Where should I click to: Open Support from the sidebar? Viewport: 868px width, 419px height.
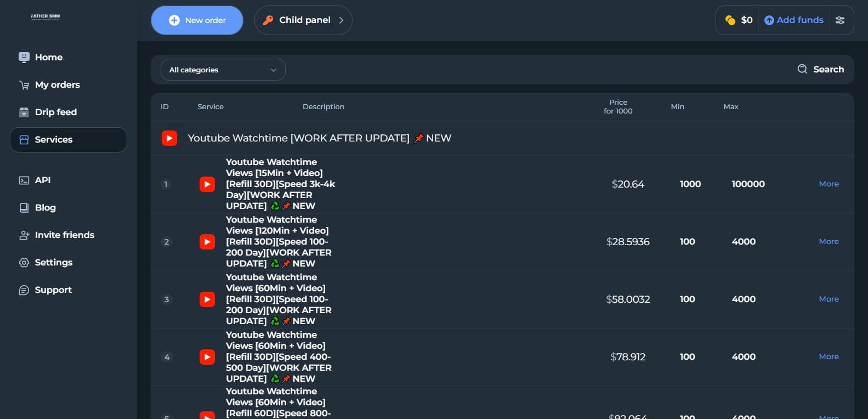pos(53,290)
